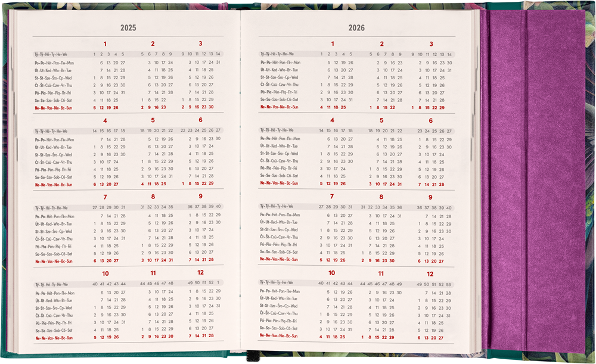
Task: Select month 1 heading on the 2025 page
Action: tap(105, 43)
